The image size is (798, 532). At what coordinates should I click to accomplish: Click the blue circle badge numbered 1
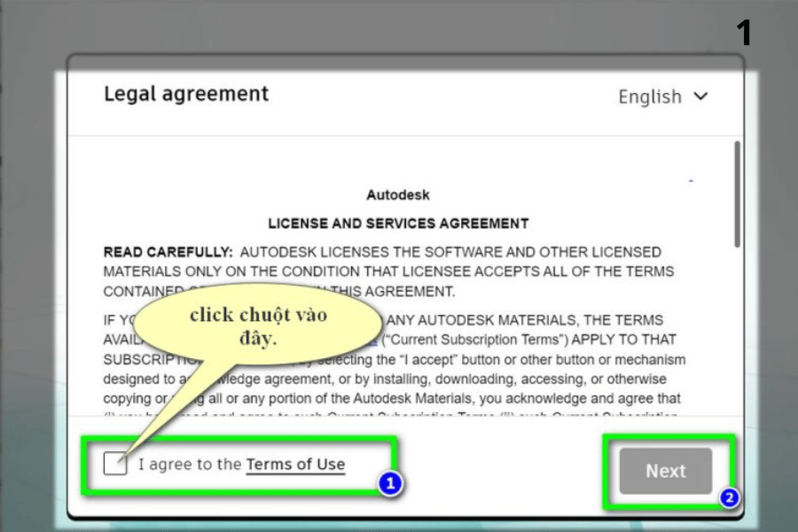pos(390,484)
